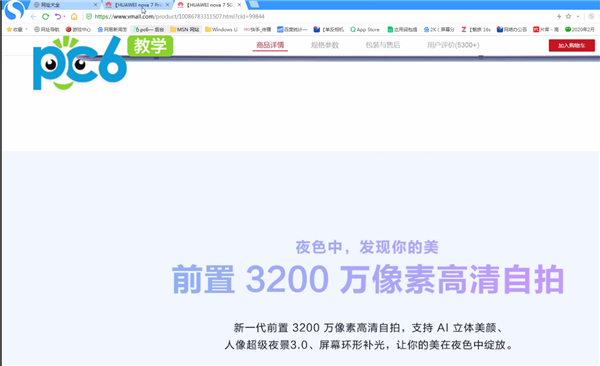
Task: Open the new tab button
Action: click(254, 4)
